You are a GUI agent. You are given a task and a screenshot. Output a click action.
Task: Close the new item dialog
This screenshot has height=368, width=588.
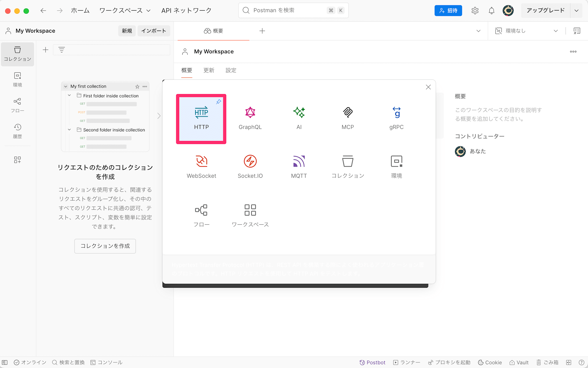(428, 87)
